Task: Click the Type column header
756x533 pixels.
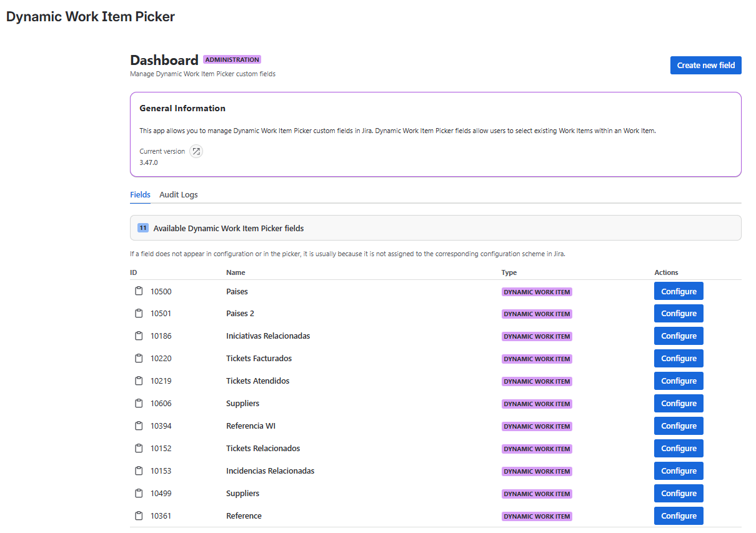Action: click(509, 272)
